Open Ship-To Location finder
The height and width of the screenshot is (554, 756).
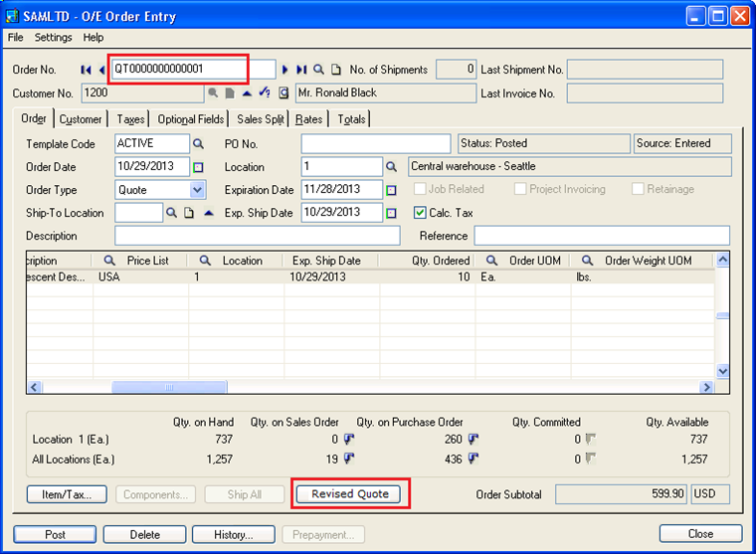(x=172, y=213)
